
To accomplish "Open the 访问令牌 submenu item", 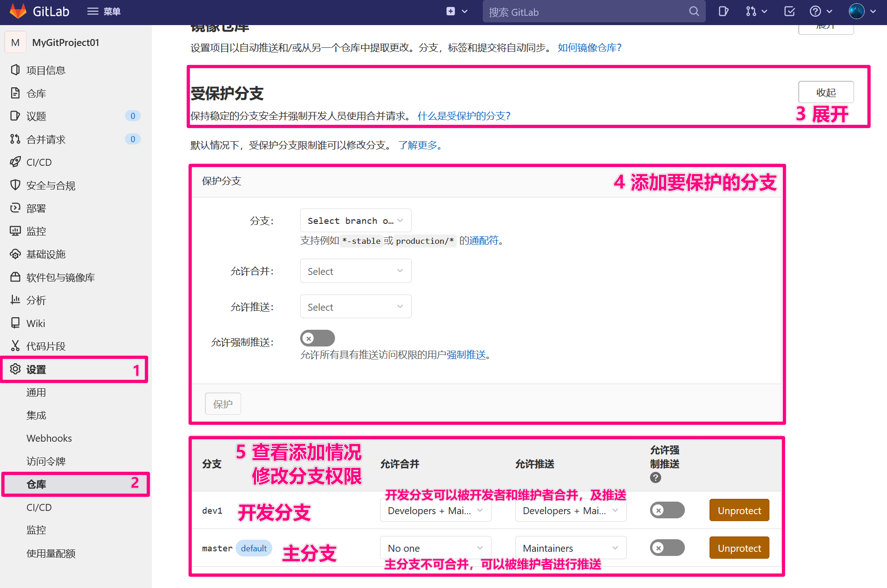I will coord(46,461).
